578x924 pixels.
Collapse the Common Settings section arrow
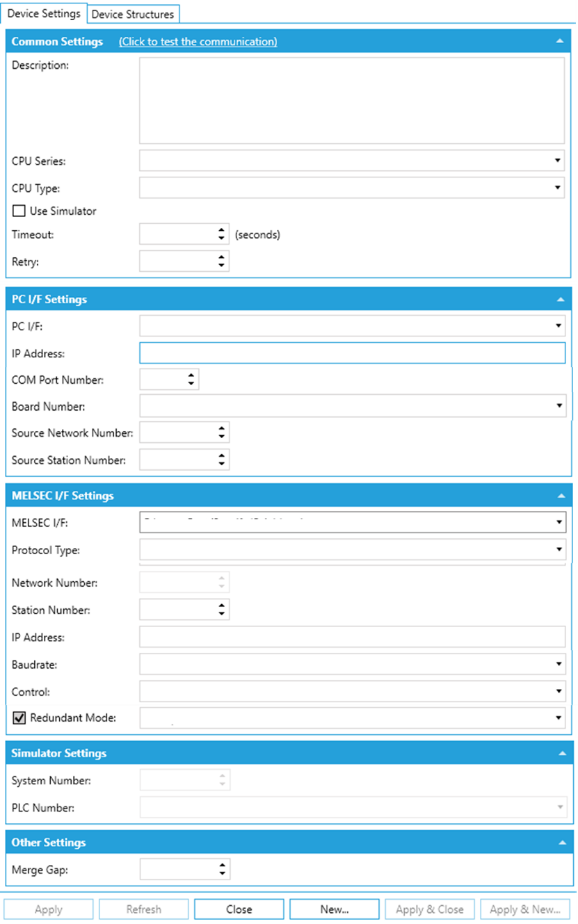(560, 42)
